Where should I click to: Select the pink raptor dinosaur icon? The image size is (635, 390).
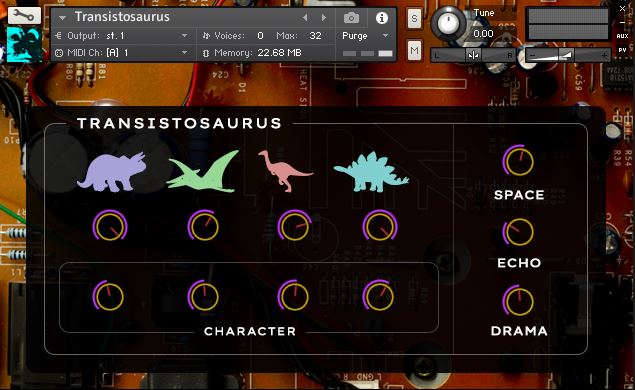point(285,170)
